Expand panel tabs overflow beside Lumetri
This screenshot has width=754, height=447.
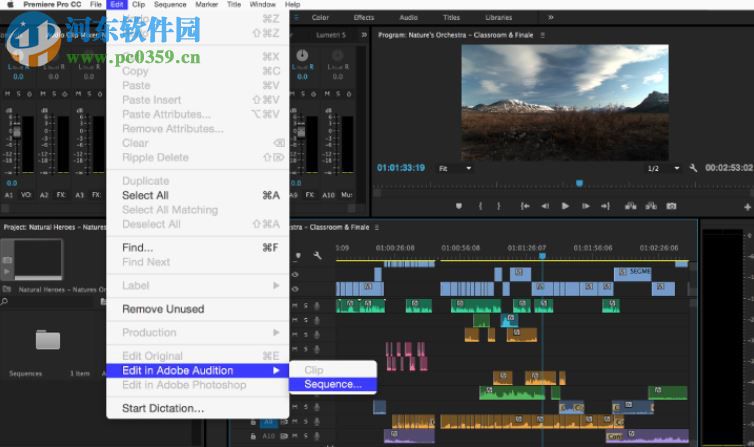tap(364, 35)
